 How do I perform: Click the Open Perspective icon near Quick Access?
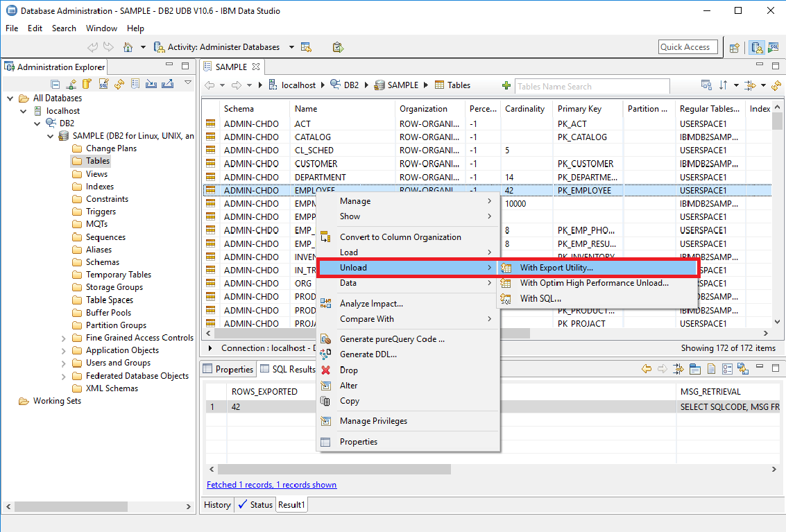735,47
